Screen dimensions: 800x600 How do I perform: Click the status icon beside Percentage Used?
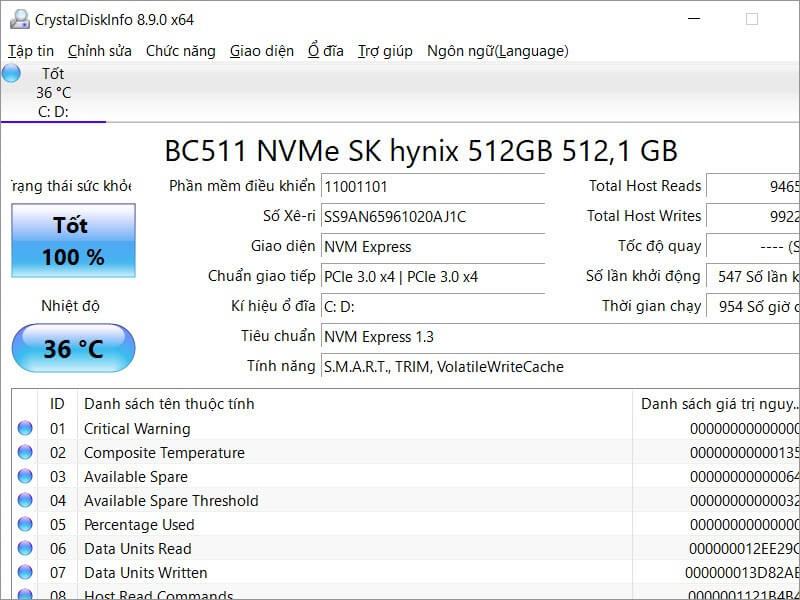pos(25,525)
